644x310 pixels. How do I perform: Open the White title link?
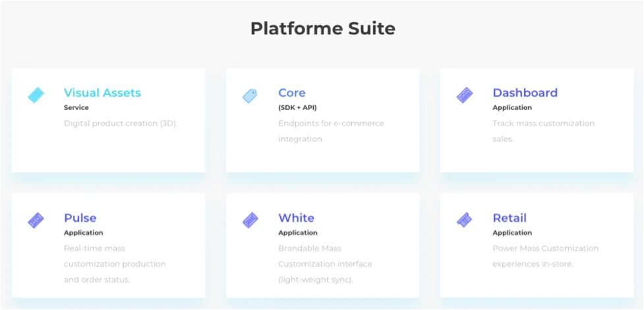click(297, 218)
